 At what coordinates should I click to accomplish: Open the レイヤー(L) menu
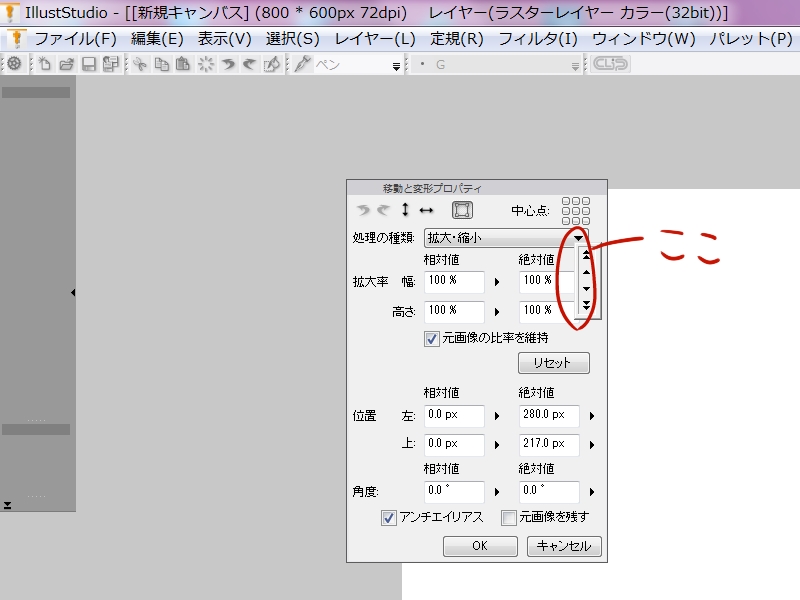tap(375, 39)
